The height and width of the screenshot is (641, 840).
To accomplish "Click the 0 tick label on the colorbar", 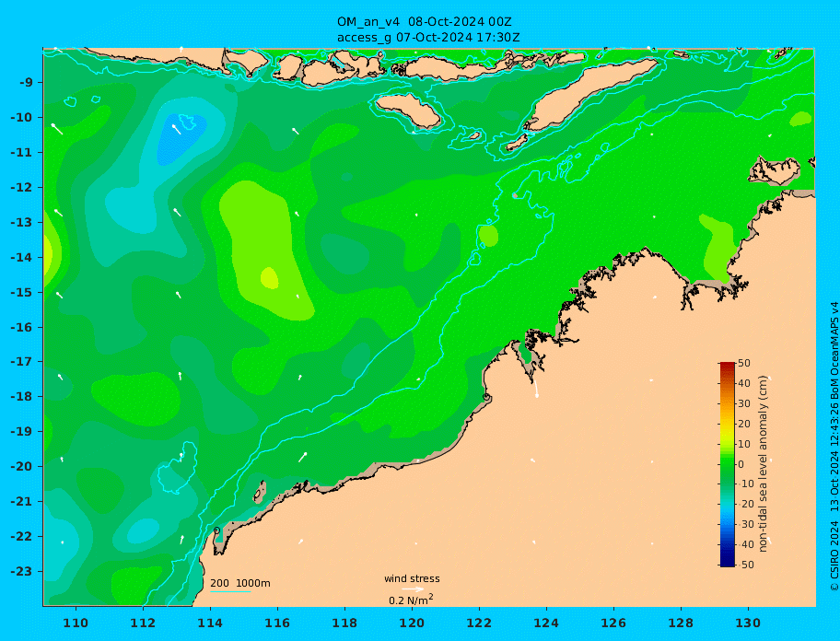I will [741, 464].
